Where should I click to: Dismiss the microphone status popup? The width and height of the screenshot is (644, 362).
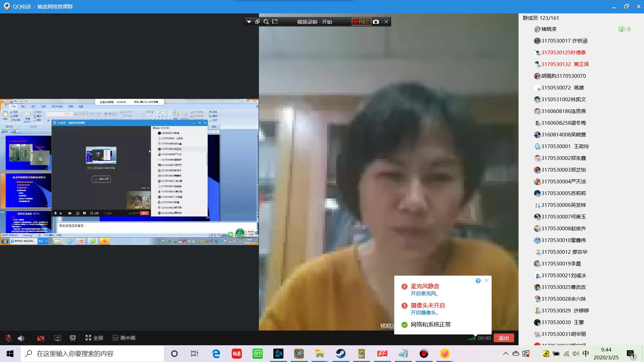(x=487, y=281)
